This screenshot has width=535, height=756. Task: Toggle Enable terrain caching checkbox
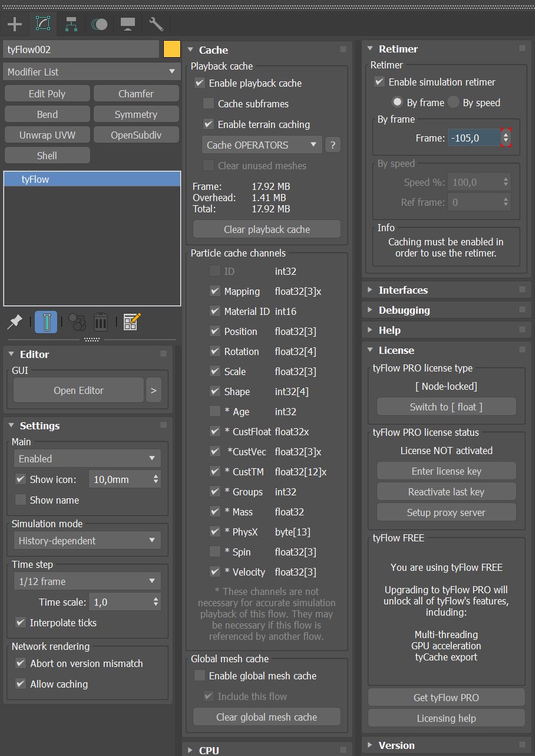(209, 124)
